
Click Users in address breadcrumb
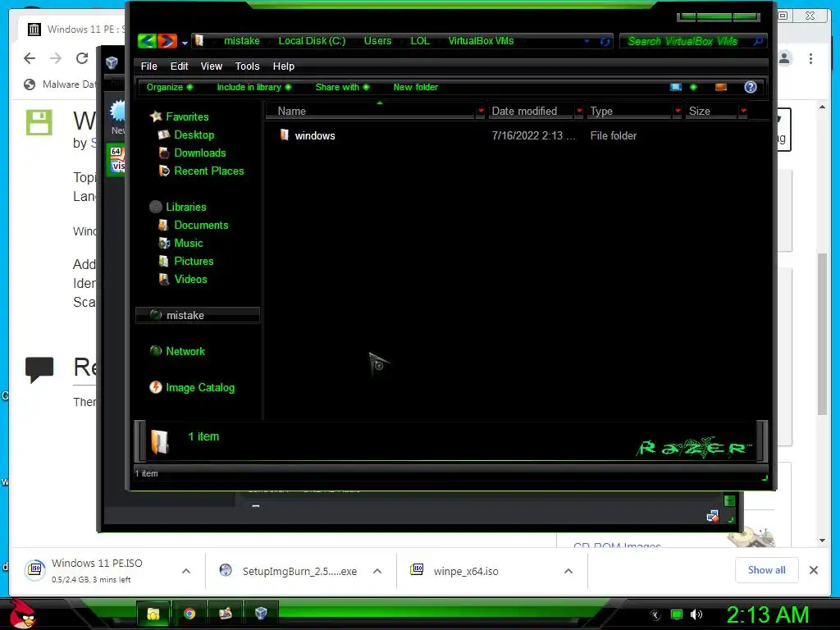click(x=377, y=41)
